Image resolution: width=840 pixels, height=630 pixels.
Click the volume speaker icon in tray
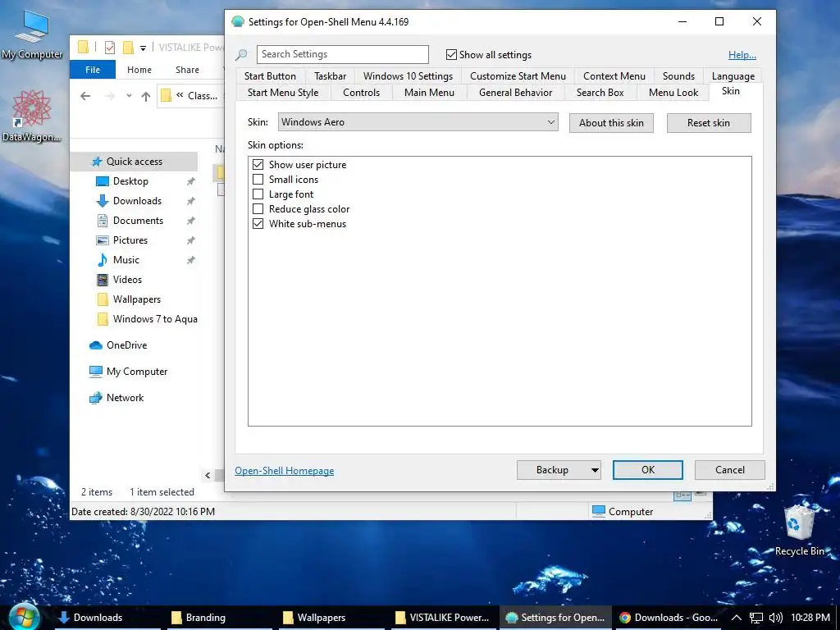pos(775,618)
